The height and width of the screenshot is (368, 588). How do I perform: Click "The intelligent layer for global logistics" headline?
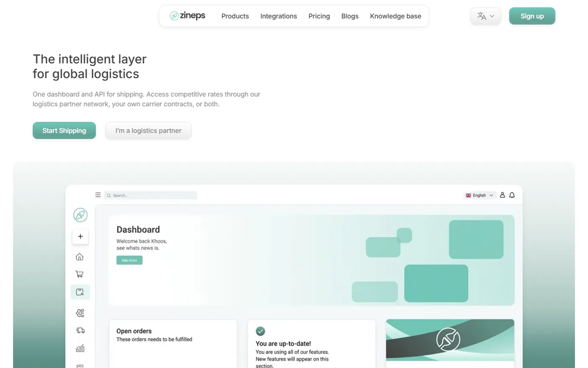click(x=89, y=66)
